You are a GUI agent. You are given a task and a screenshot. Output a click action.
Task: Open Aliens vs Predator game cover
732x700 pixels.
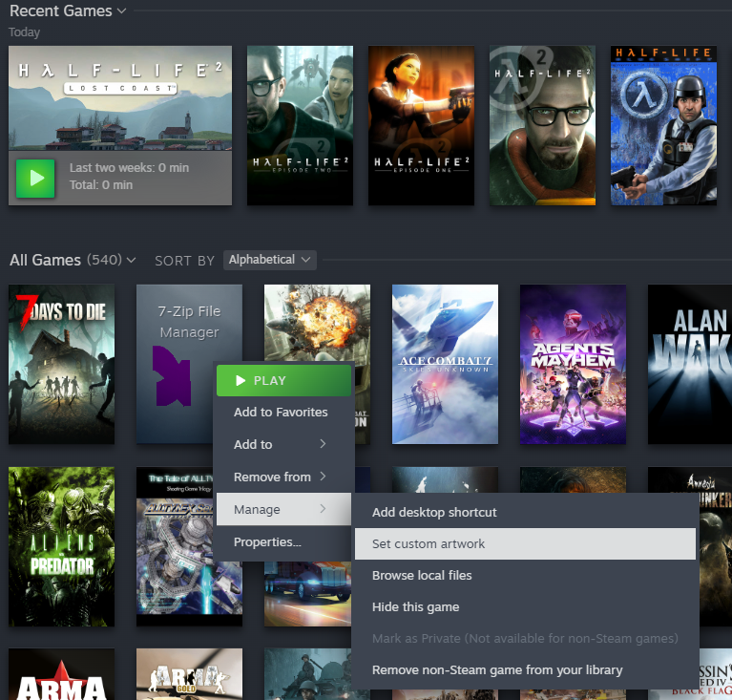click(61, 546)
